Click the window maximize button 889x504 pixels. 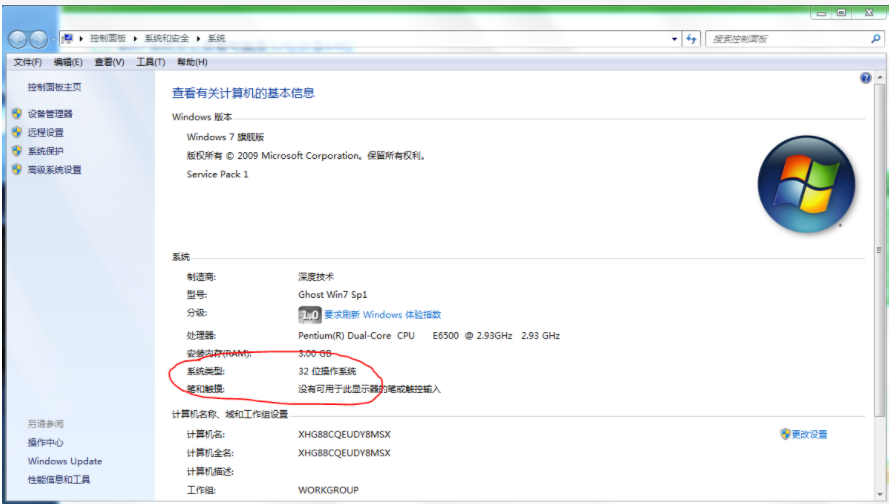842,12
